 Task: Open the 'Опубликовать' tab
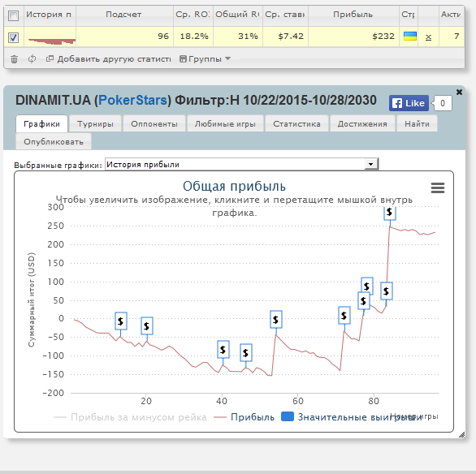tap(54, 141)
